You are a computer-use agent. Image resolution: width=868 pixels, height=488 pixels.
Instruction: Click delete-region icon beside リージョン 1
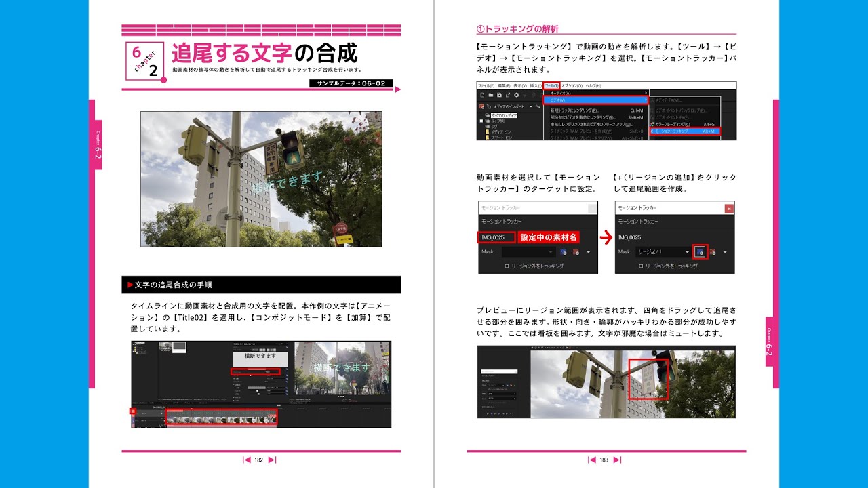pyautogui.click(x=713, y=252)
